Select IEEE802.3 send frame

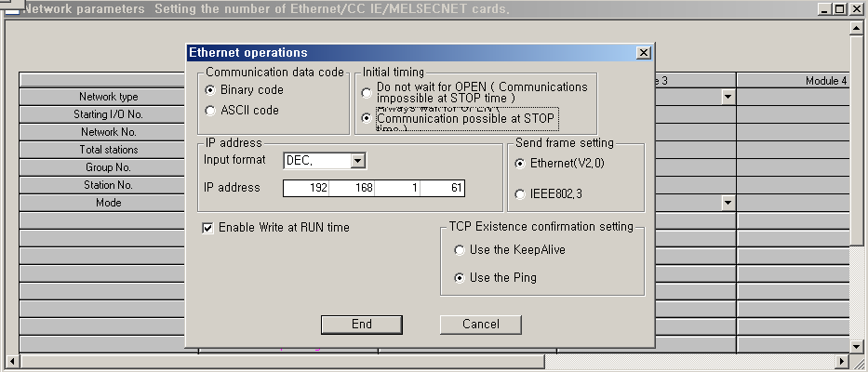[520, 193]
